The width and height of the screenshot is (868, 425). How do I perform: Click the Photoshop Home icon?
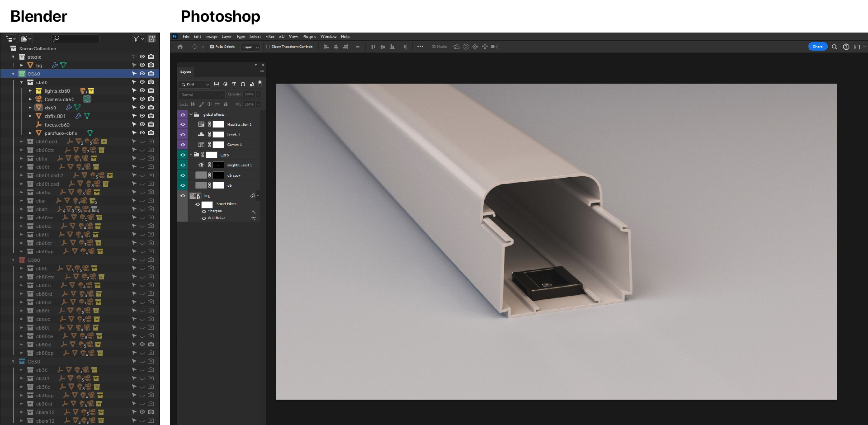click(180, 47)
